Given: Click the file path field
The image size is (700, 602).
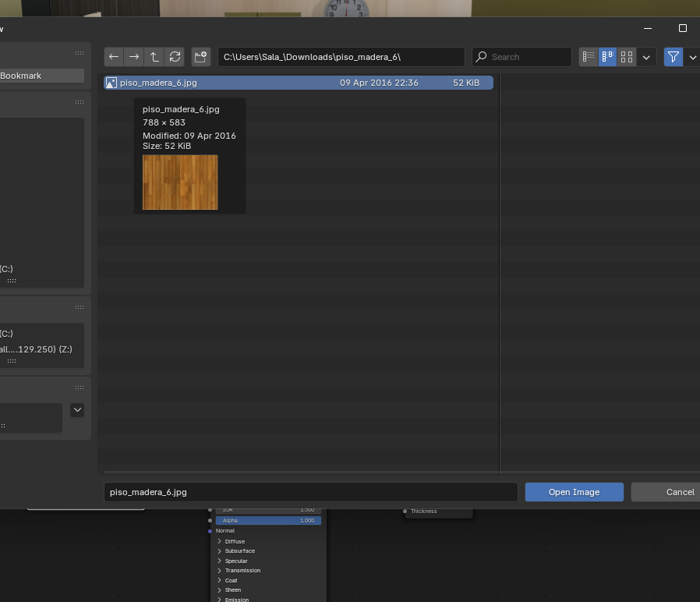Looking at the screenshot, I should pyautogui.click(x=341, y=57).
